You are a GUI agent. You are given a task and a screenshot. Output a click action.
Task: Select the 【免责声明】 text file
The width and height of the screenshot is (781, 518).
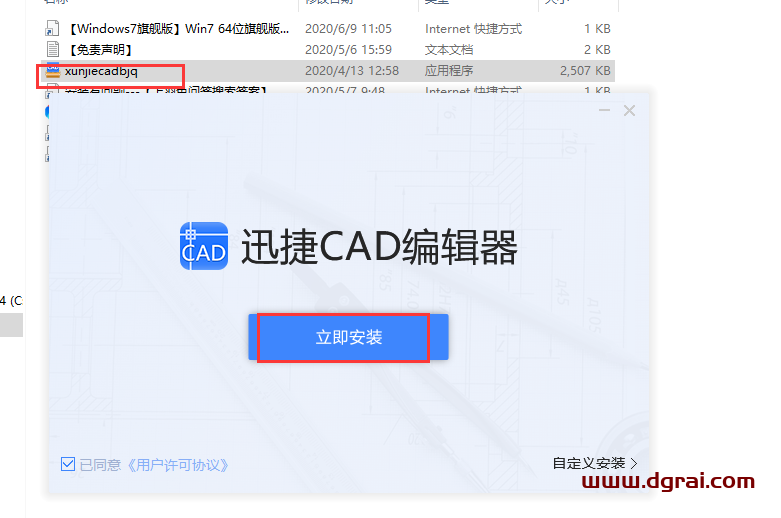pyautogui.click(x=100, y=50)
